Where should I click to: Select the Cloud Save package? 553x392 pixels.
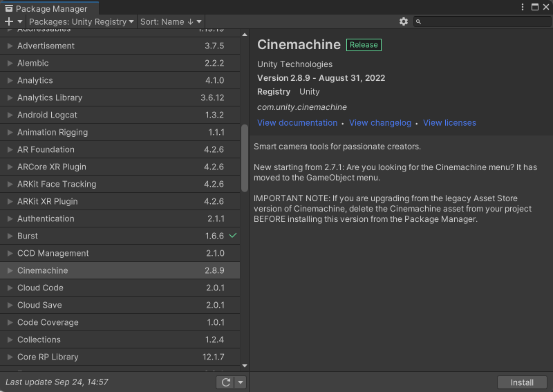click(x=120, y=305)
